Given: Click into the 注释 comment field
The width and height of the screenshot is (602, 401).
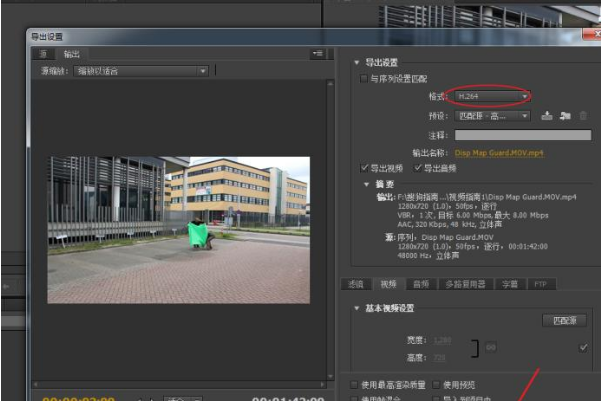Looking at the screenshot, I should click(x=523, y=135).
